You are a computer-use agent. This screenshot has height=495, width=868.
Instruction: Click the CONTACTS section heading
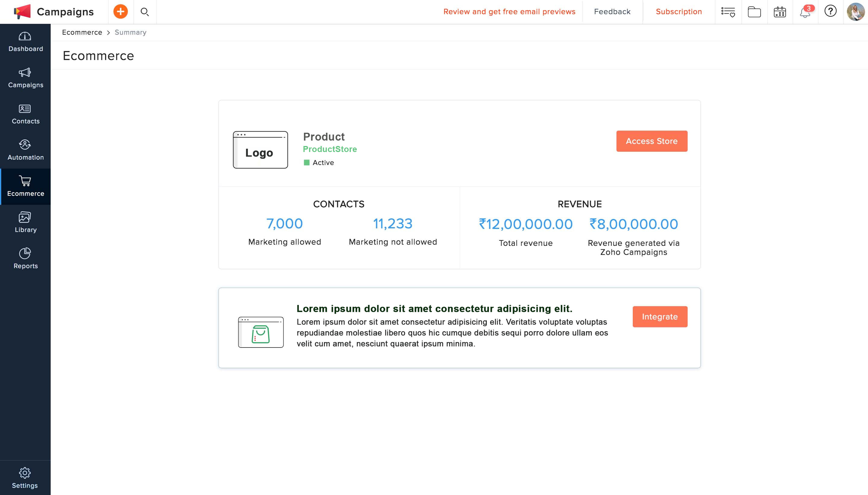tap(338, 204)
